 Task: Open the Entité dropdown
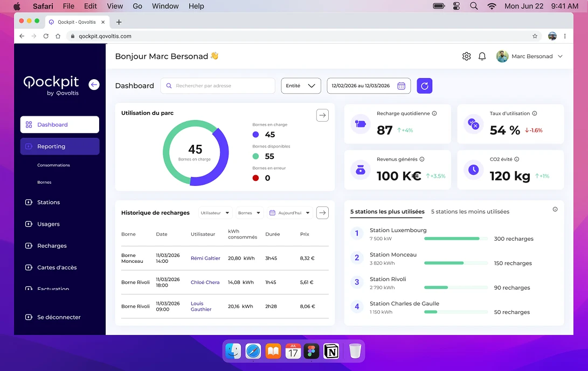click(301, 86)
